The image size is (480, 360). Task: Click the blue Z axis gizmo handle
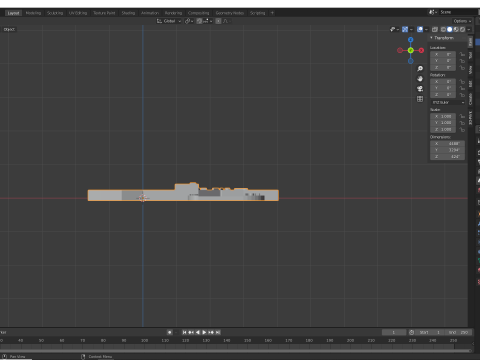point(411,40)
